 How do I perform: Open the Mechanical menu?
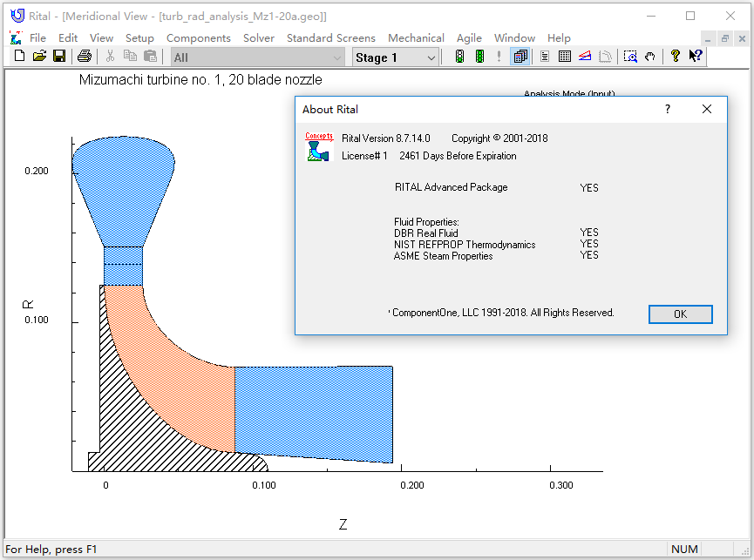click(416, 38)
